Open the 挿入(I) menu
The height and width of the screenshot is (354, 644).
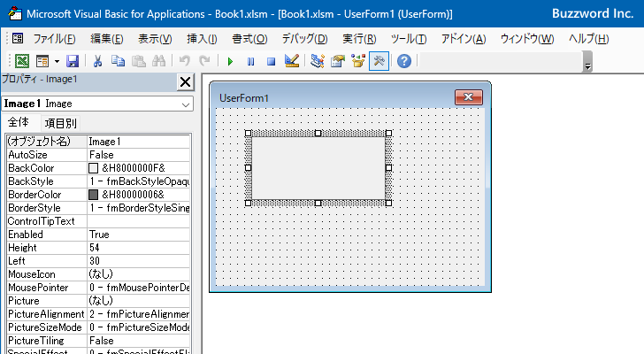tap(202, 39)
